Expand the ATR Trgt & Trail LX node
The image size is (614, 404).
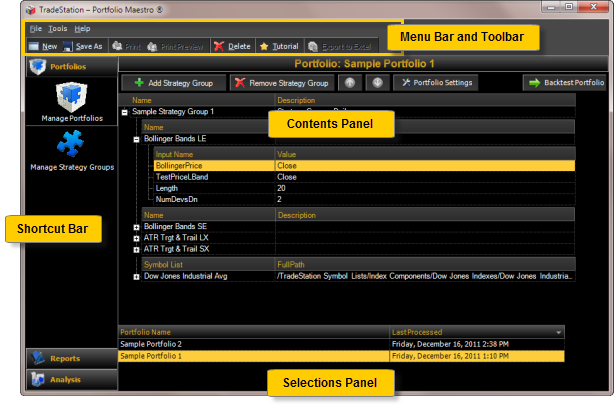[136, 238]
